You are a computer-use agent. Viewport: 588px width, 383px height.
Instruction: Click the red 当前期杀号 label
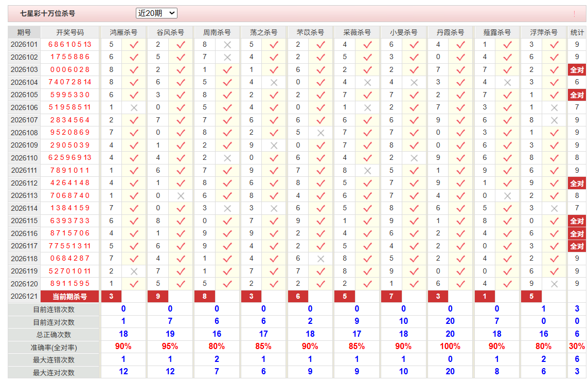click(x=70, y=297)
